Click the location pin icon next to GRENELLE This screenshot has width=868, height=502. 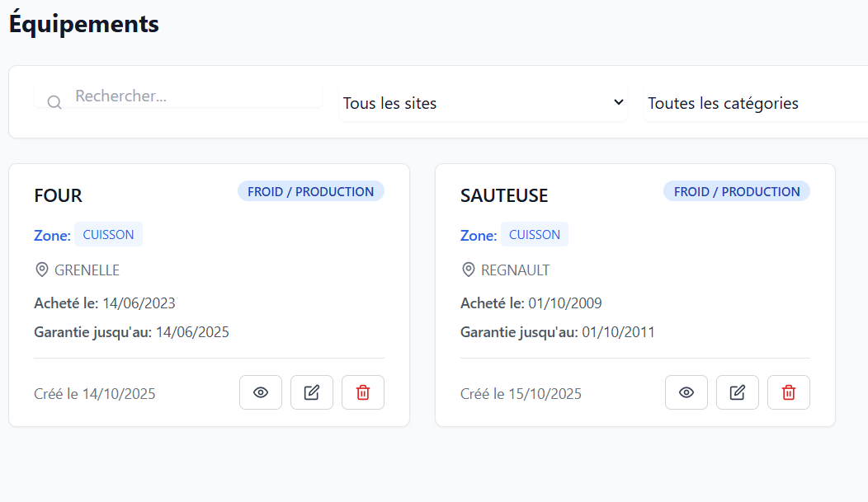[42, 270]
